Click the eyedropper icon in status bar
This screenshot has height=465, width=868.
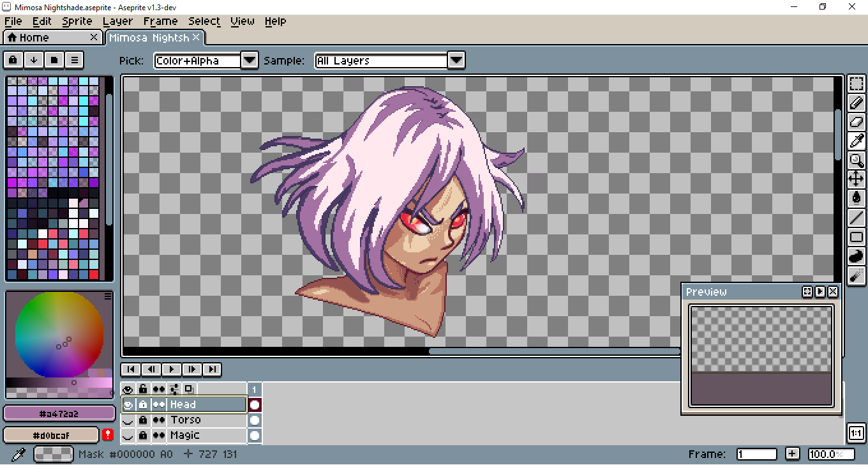tap(19, 454)
